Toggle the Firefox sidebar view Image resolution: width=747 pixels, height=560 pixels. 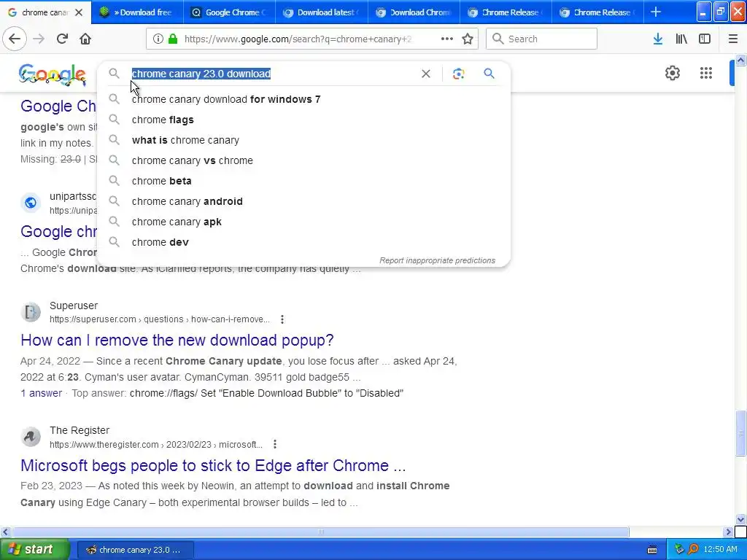point(705,39)
